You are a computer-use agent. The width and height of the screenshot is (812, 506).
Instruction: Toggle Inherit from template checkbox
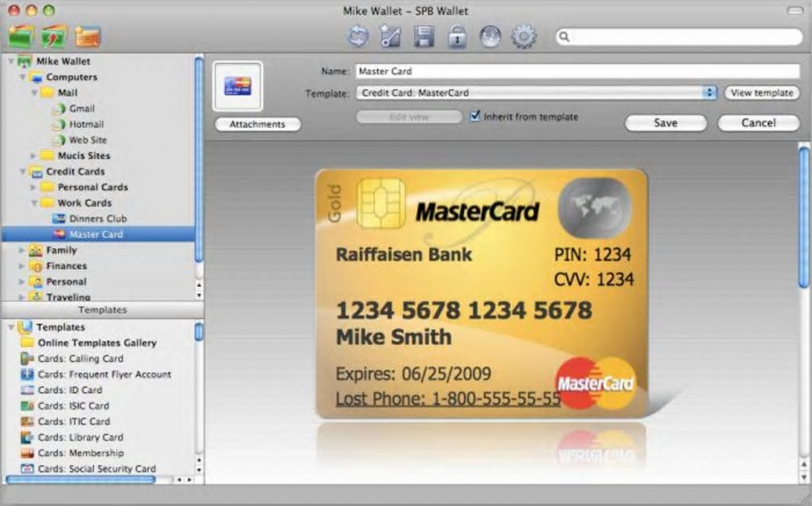(475, 116)
